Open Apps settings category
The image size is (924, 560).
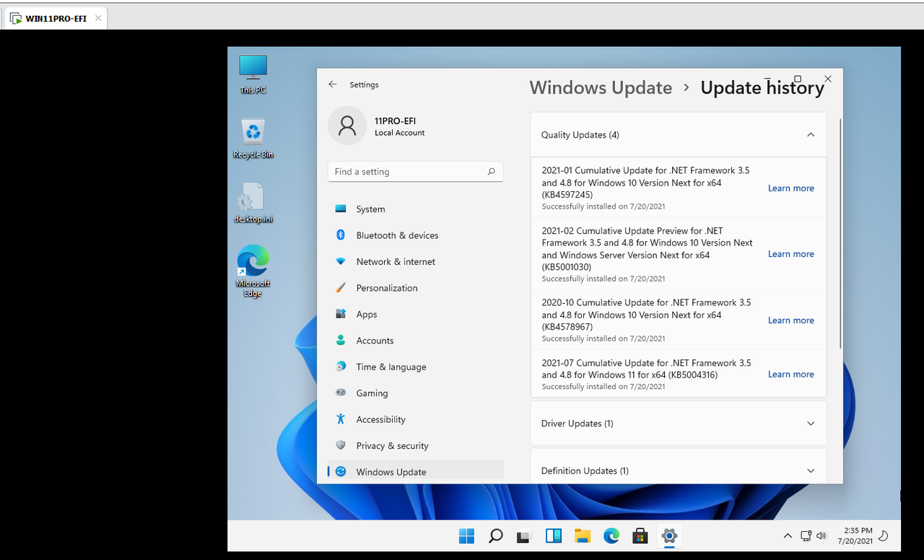click(x=415, y=315)
